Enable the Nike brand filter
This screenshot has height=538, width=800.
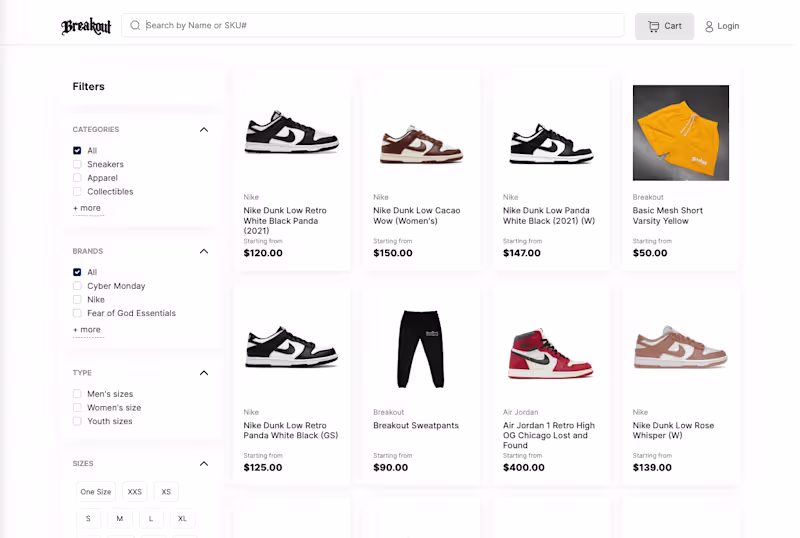pyautogui.click(x=77, y=299)
